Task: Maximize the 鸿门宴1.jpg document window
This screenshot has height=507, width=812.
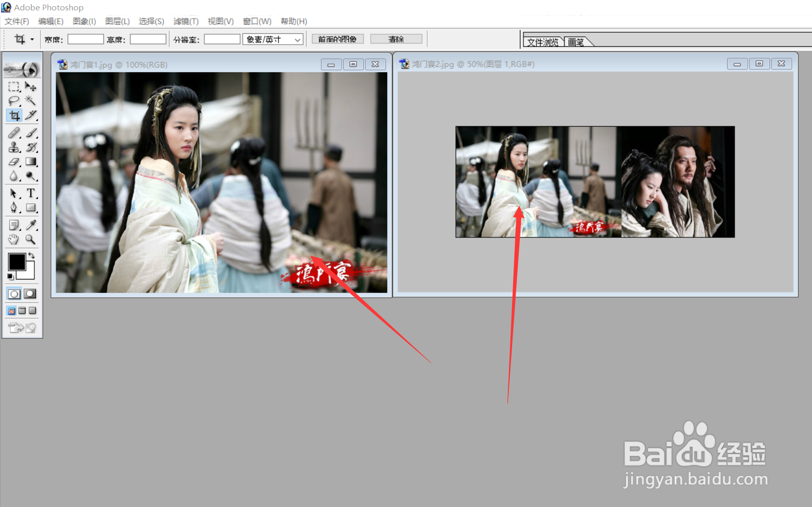Action: pyautogui.click(x=353, y=64)
